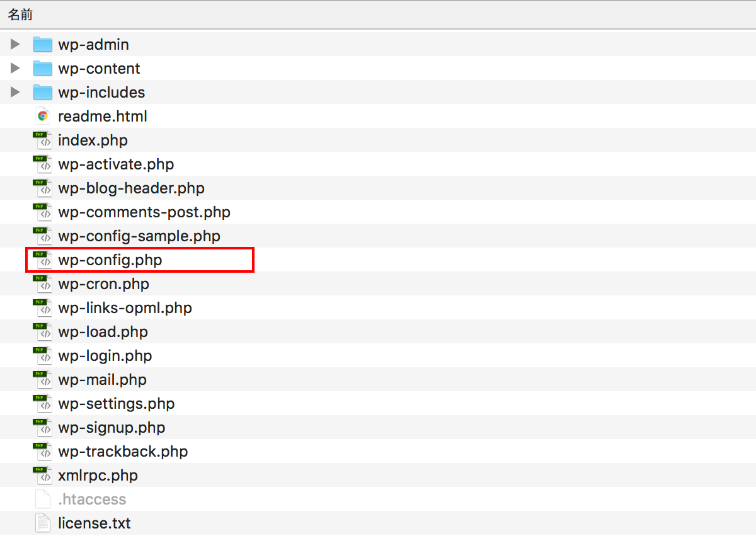The image size is (756, 548).
Task: Select the wp-mail.php file name
Action: click(102, 380)
